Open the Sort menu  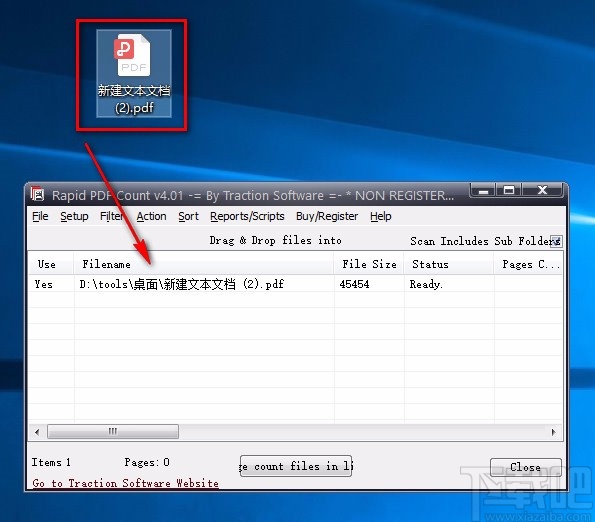tap(189, 216)
